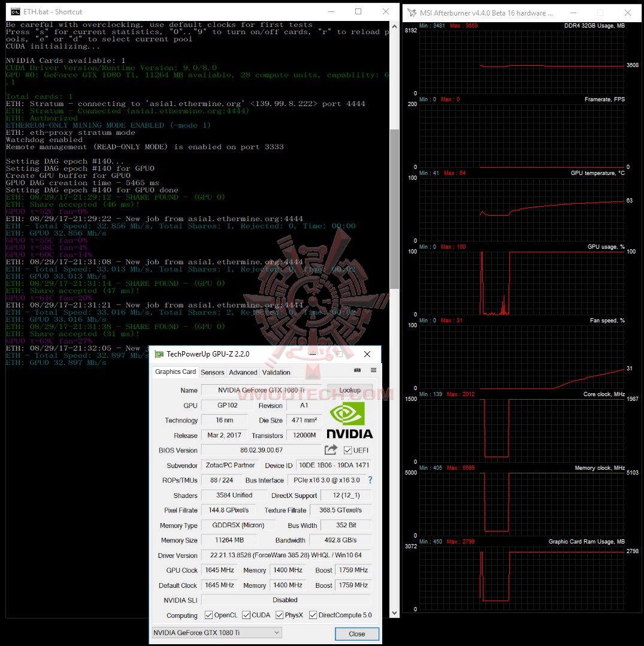Switch to the Sensors tab in GPU-Z
644x646 pixels.
212,372
